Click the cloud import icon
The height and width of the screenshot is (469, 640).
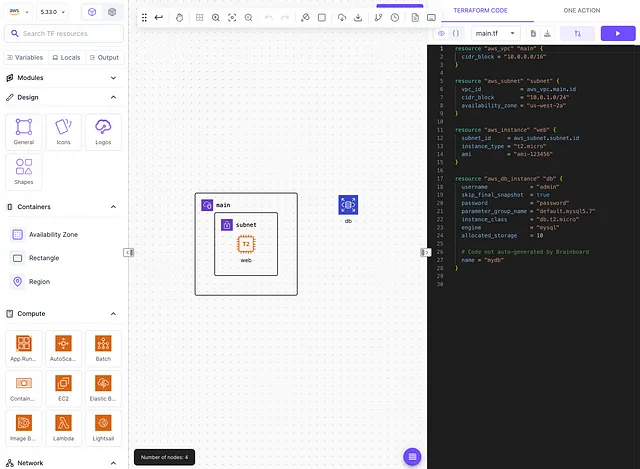pyautogui.click(x=342, y=18)
